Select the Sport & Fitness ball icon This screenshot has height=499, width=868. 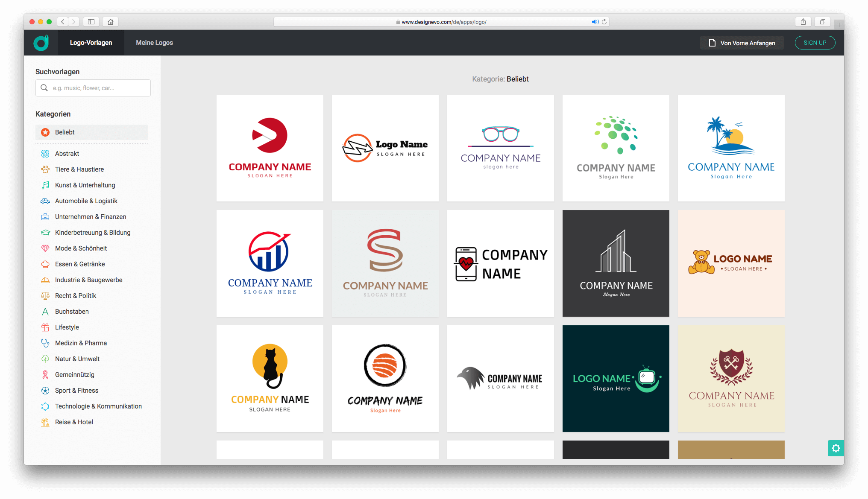(45, 391)
